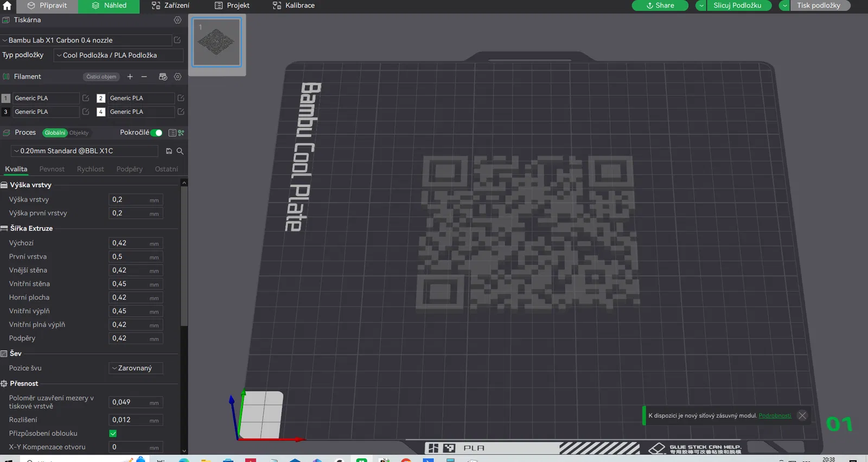
Task: Edit filament 2 Generic PLA preset
Action: (x=181, y=98)
